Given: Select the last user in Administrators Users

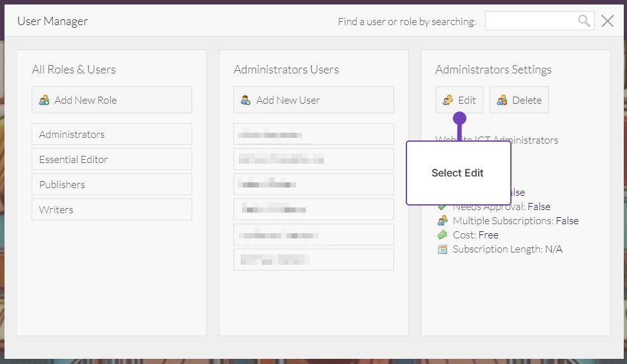Looking at the screenshot, I should click(x=313, y=260).
